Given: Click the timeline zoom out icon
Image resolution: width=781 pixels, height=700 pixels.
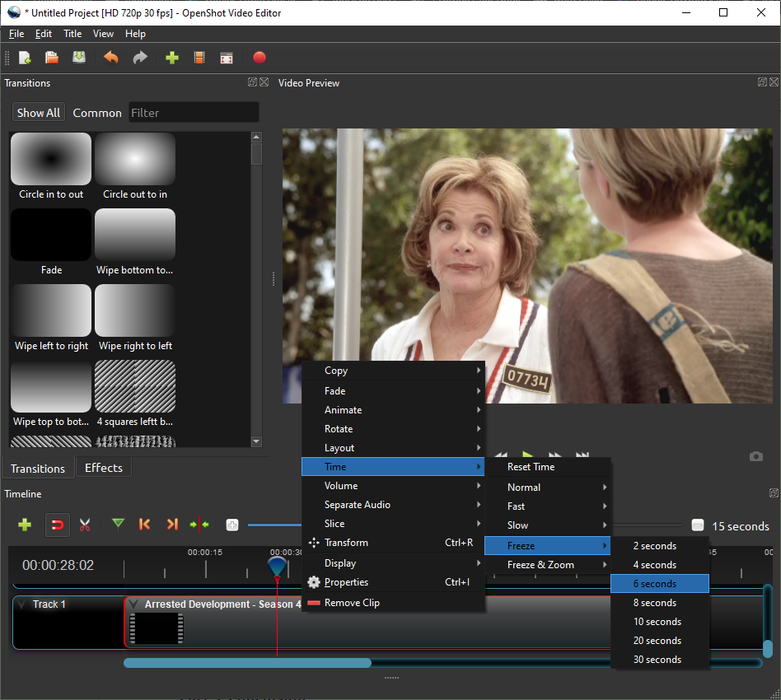Looking at the screenshot, I should pos(698,525).
